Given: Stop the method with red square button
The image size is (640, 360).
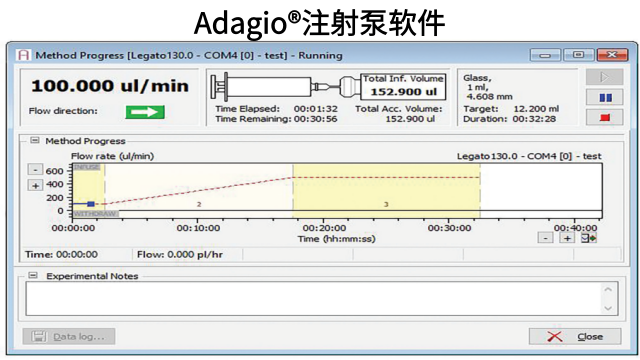Looking at the screenshot, I should 604,118.
